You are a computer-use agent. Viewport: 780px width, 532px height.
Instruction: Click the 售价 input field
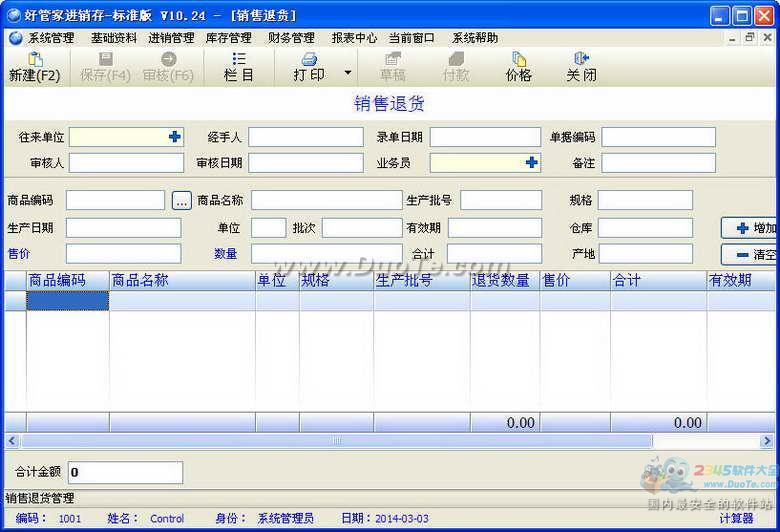pos(123,254)
